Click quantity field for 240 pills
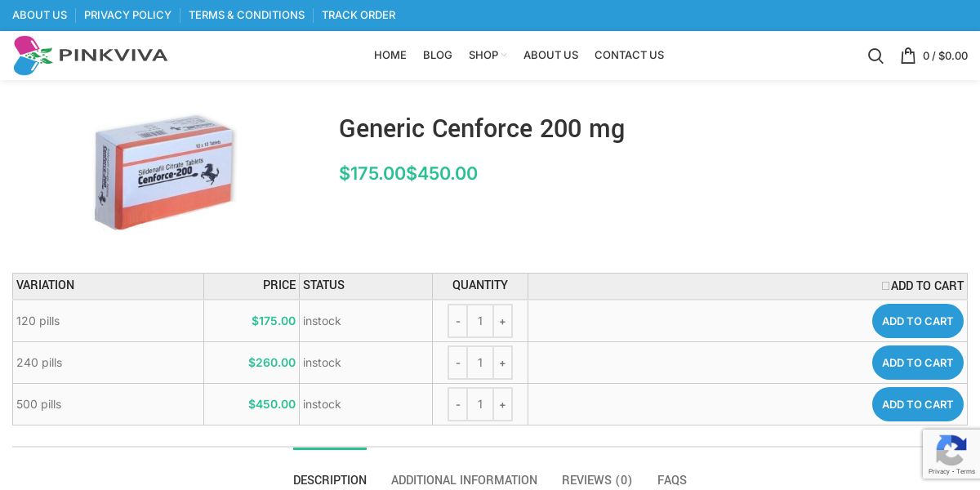The height and width of the screenshot is (490, 980). pyautogui.click(x=480, y=363)
